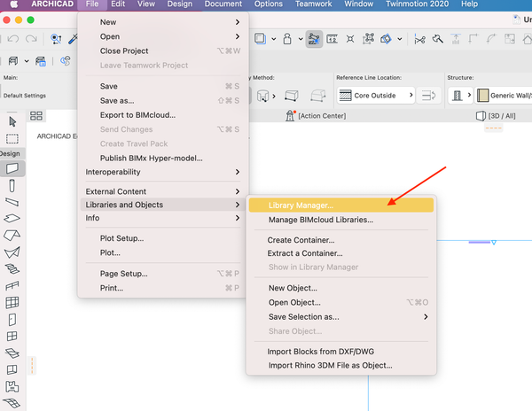Click the Undo arrow icon
532x411 pixels.
pyautogui.click(x=13, y=39)
